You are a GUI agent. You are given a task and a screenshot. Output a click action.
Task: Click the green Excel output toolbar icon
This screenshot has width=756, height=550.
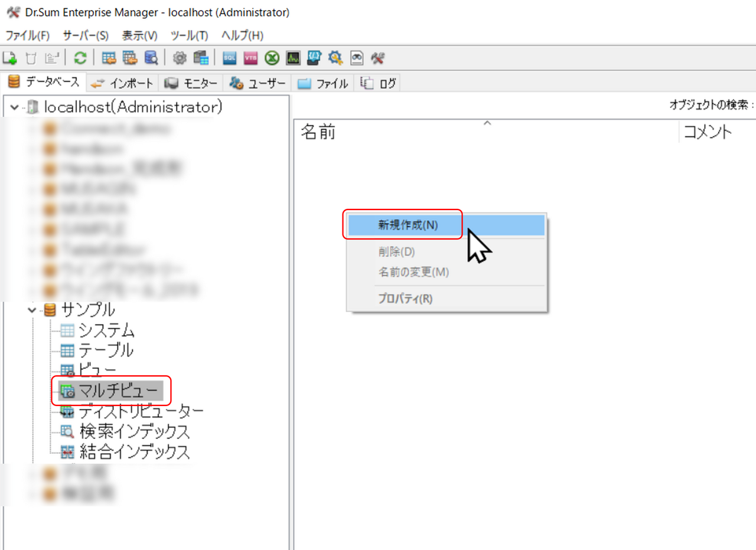pyautogui.click(x=272, y=58)
